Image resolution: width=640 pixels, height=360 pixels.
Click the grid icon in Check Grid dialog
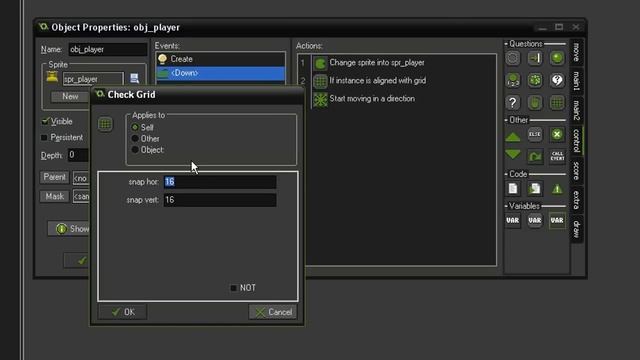pos(105,124)
